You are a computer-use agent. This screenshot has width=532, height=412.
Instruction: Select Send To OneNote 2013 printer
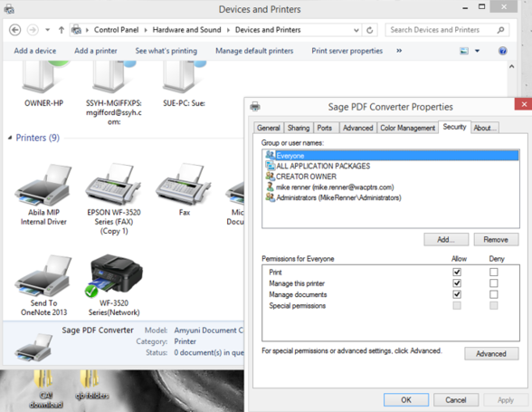[43, 285]
